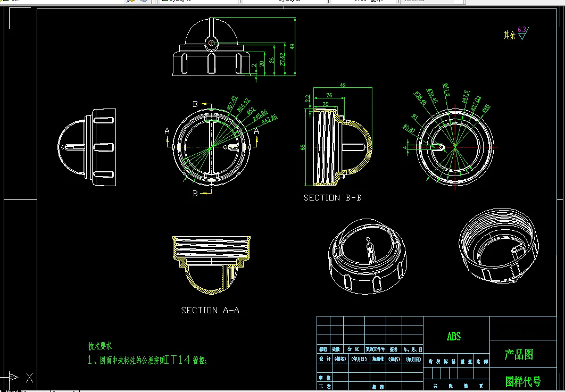Select the ø41.6 diameter dimension

pos(446,90)
